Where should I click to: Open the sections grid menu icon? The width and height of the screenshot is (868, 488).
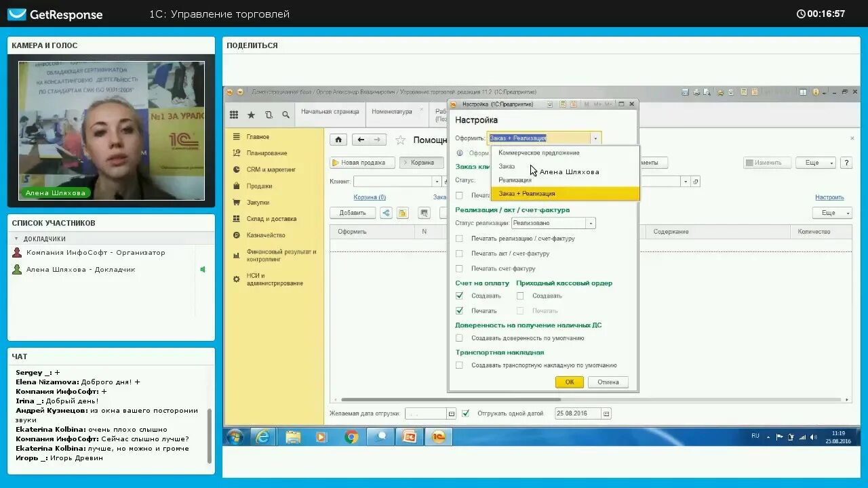point(234,115)
